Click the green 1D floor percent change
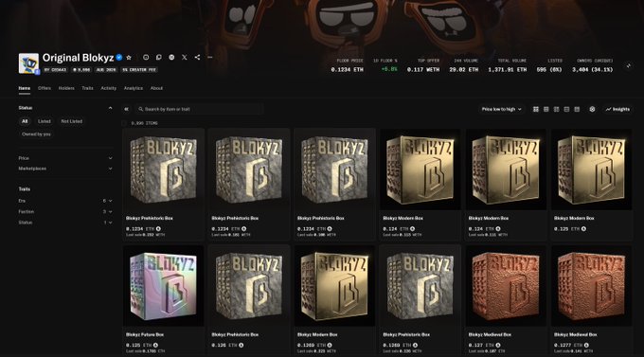This screenshot has height=357, width=644. coord(389,69)
